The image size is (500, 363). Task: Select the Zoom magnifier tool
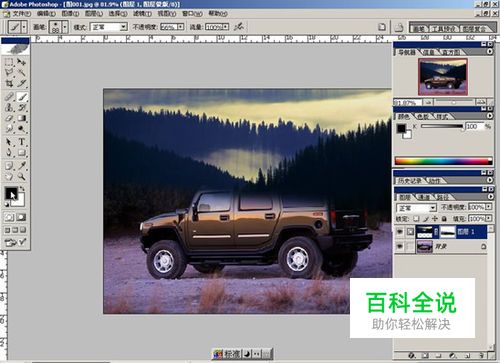click(22, 176)
